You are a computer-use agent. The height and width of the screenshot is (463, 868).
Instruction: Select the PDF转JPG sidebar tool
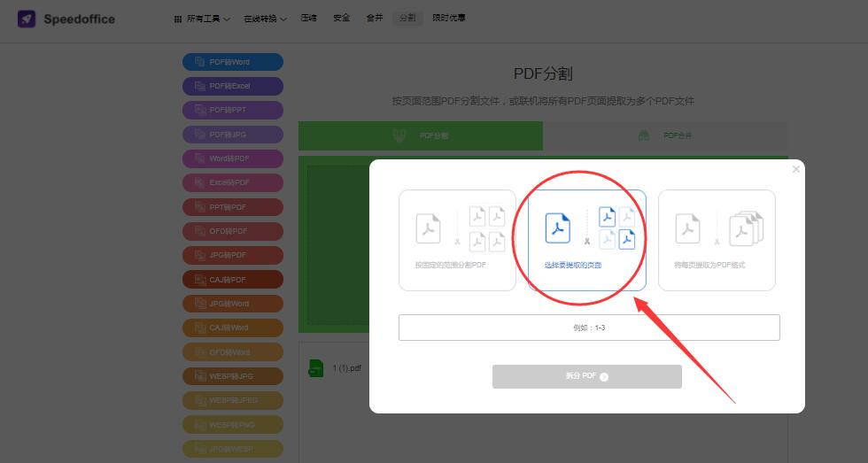click(233, 135)
